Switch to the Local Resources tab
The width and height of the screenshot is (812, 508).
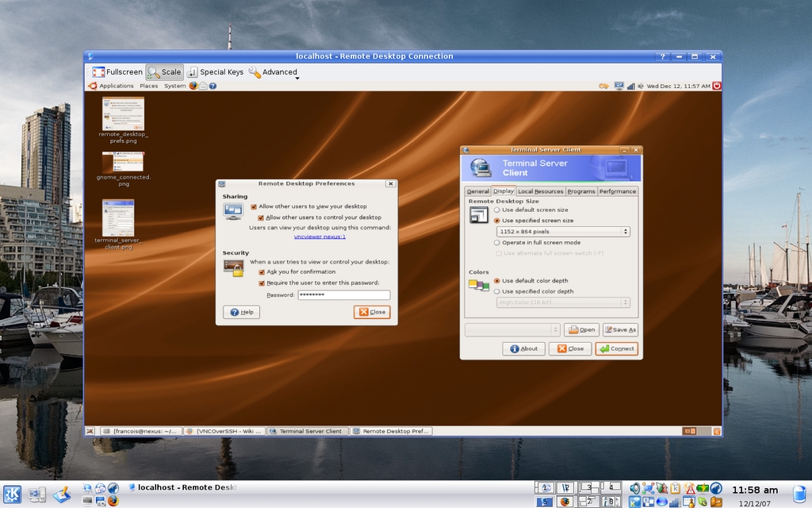tap(540, 191)
